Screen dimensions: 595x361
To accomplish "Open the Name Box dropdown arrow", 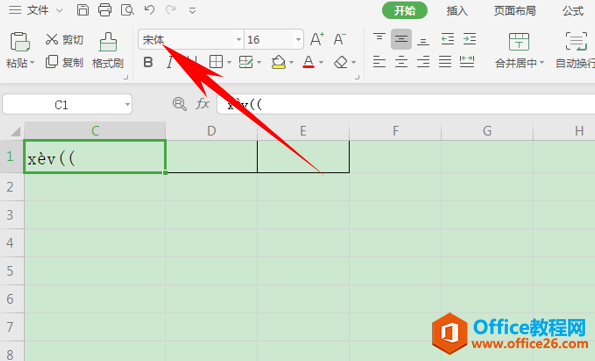I will [x=128, y=104].
